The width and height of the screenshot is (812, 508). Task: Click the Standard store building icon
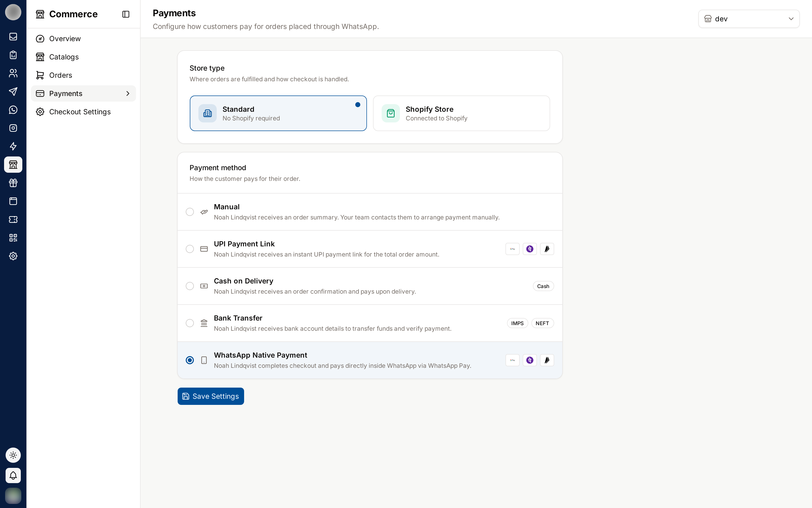click(207, 113)
